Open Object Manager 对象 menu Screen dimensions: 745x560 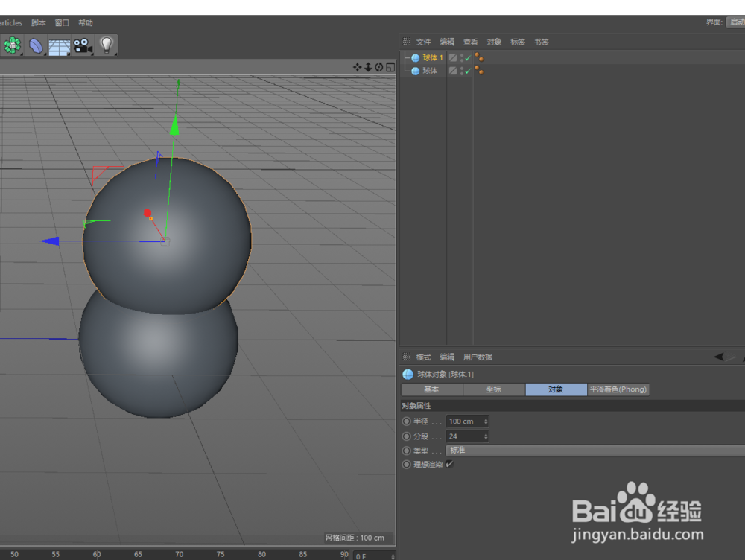494,42
